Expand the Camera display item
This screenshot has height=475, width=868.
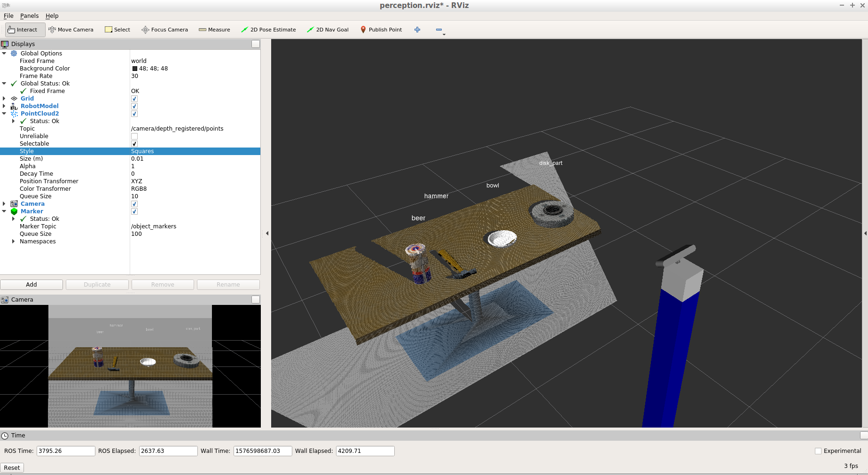click(4, 204)
